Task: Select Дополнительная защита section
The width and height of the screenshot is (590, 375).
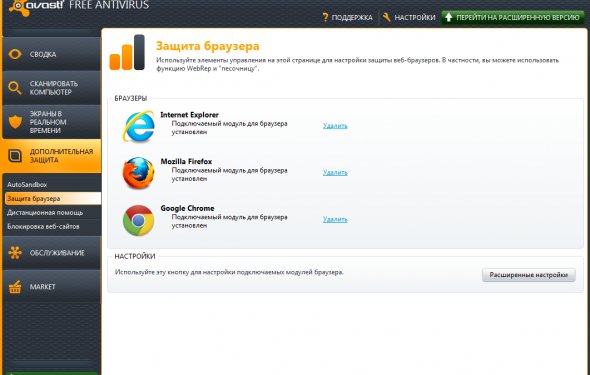Action: 51,156
